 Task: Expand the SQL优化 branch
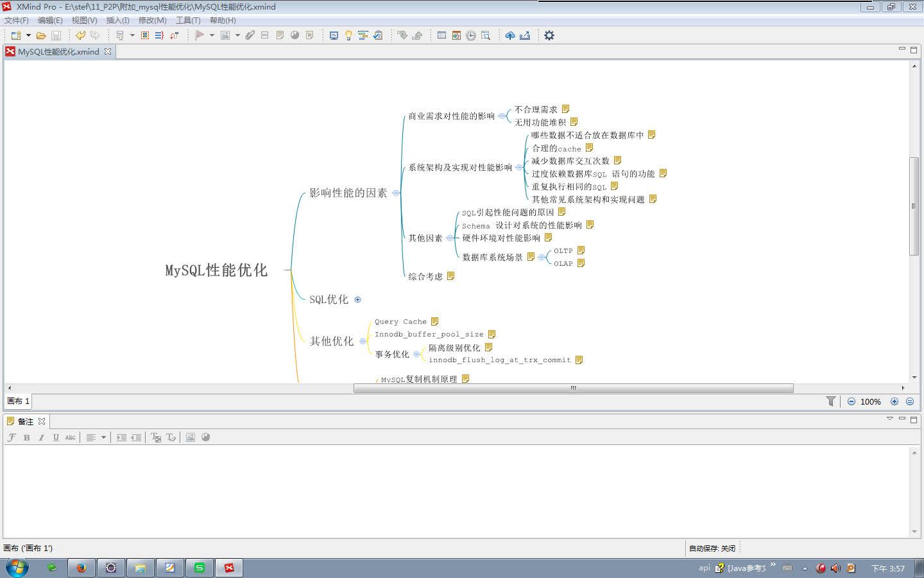(x=358, y=299)
